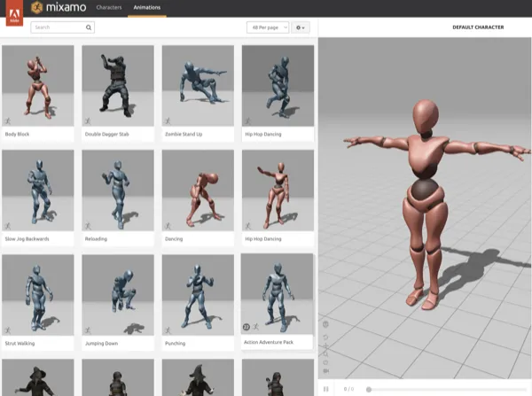Click the Zombie Stand Up label

click(184, 135)
